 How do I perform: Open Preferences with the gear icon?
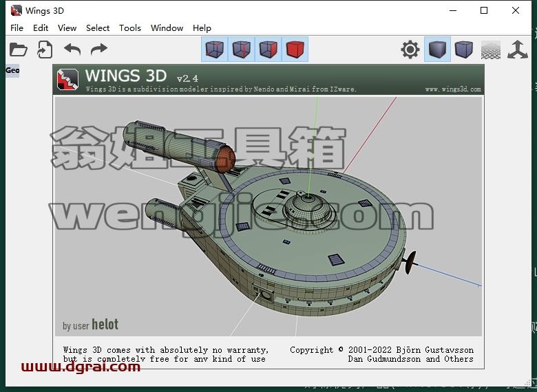[x=410, y=50]
